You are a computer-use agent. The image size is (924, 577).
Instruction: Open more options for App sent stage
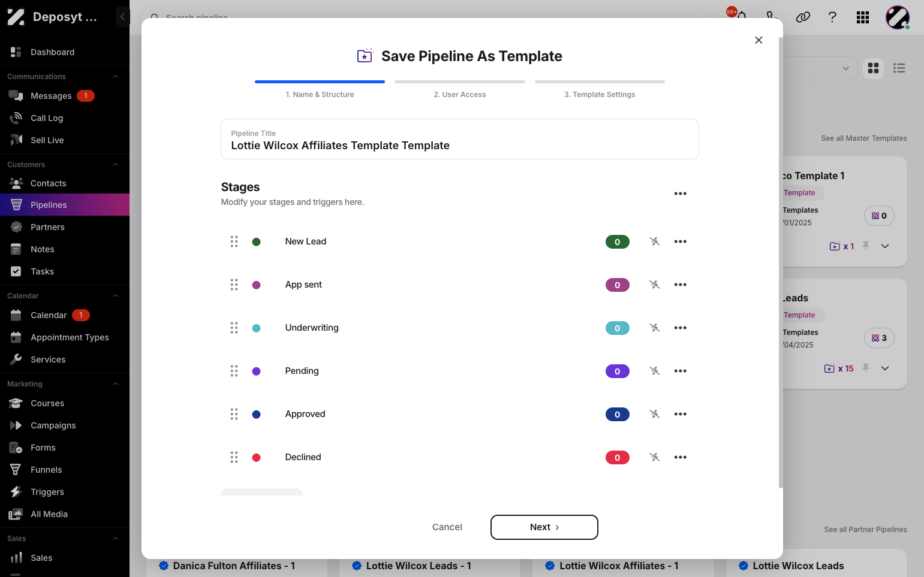tap(680, 285)
